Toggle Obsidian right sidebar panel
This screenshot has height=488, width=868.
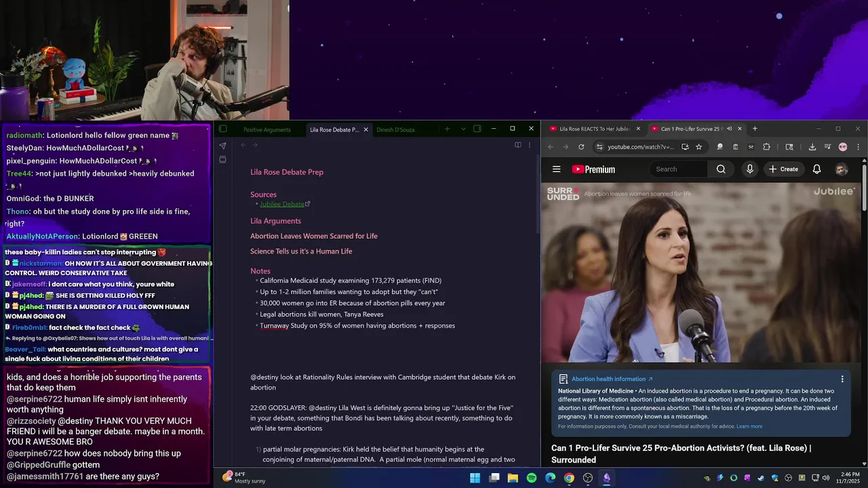tap(477, 129)
